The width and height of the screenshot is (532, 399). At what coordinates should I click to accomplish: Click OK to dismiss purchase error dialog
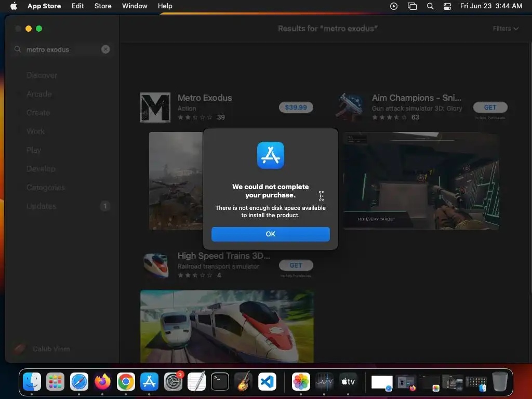point(270,234)
